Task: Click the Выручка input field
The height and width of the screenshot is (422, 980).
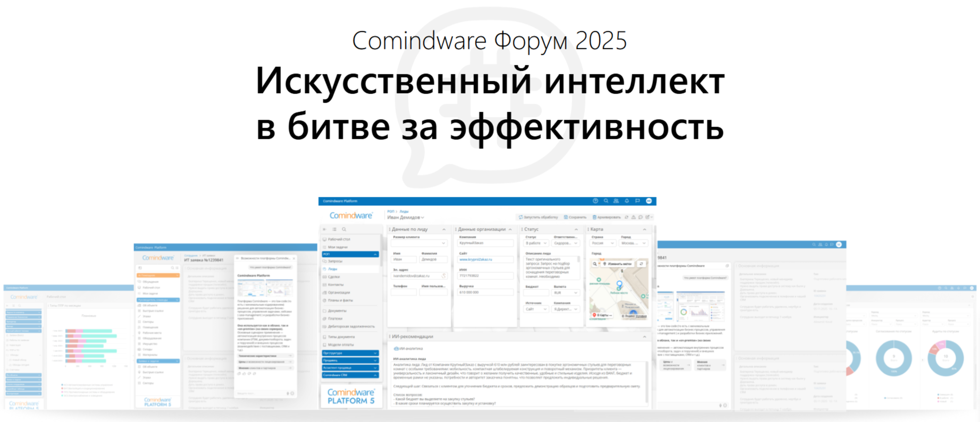Action: pyautogui.click(x=485, y=292)
